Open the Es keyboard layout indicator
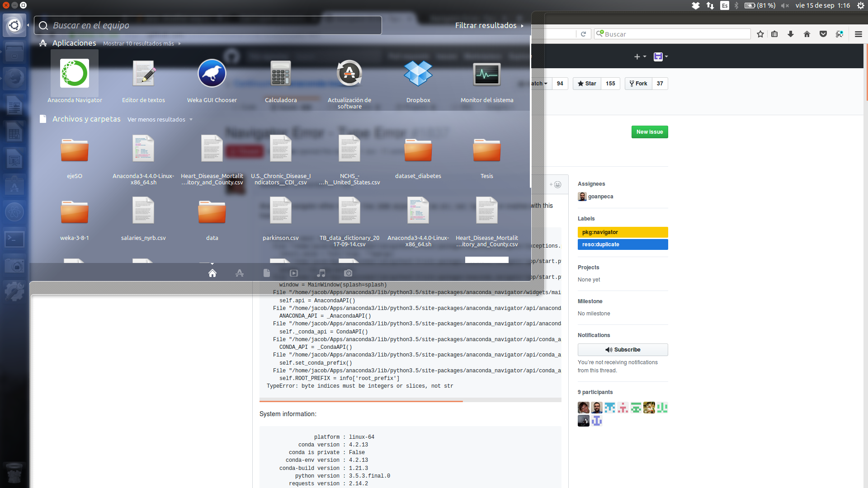The width and height of the screenshot is (868, 488). [724, 5]
